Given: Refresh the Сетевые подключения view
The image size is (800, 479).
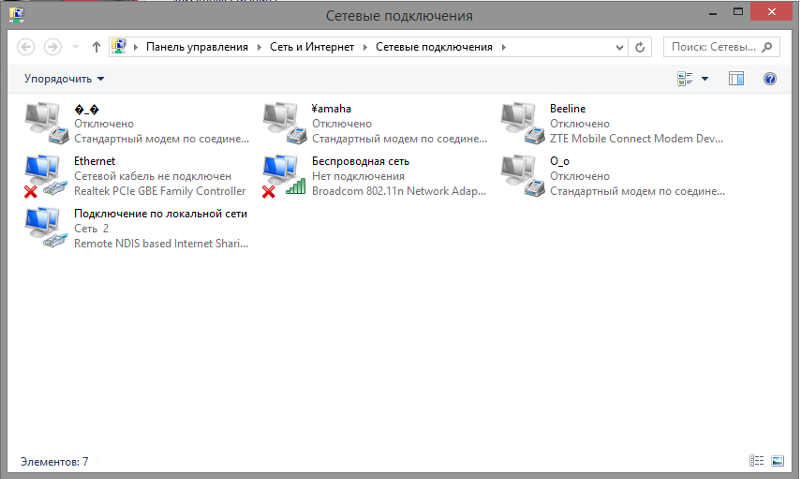Looking at the screenshot, I should [640, 47].
